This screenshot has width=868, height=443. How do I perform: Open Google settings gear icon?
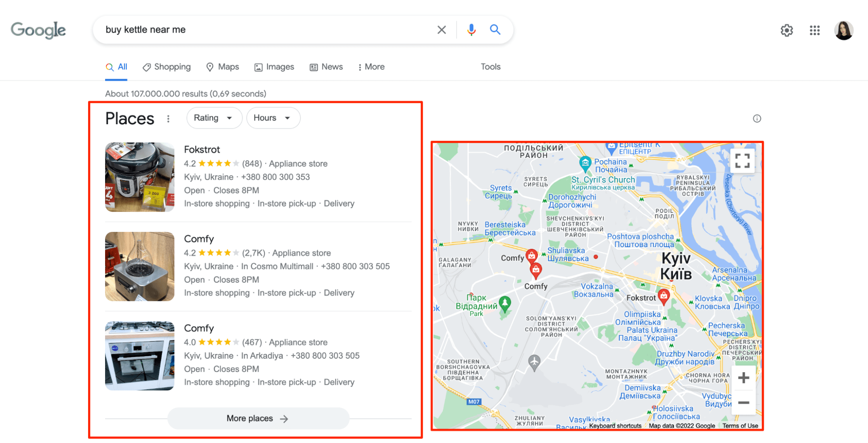pos(786,30)
